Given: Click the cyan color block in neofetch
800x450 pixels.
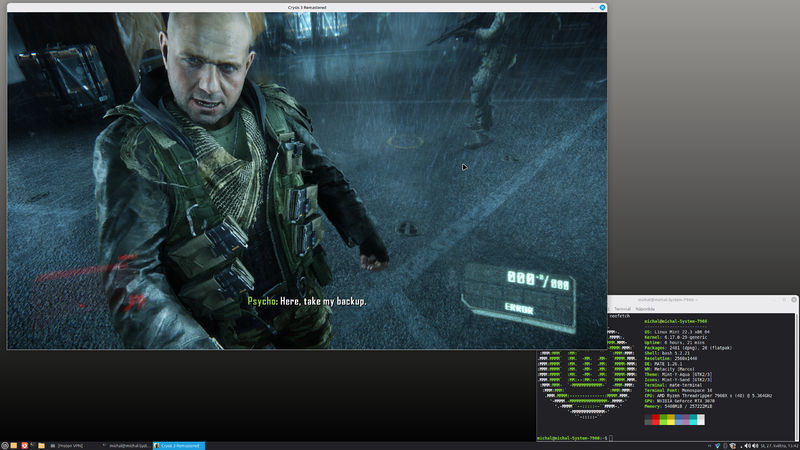Looking at the screenshot, I should point(693,419).
